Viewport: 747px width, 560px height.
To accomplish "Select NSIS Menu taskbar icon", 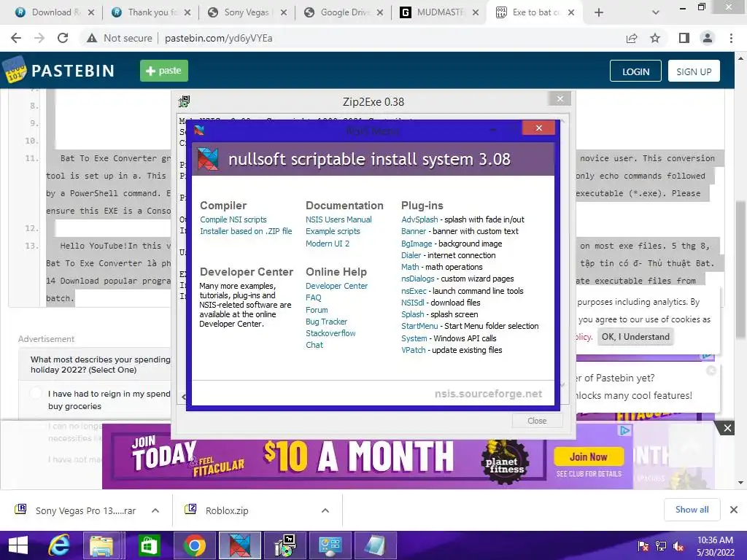I will pyautogui.click(x=239, y=545).
